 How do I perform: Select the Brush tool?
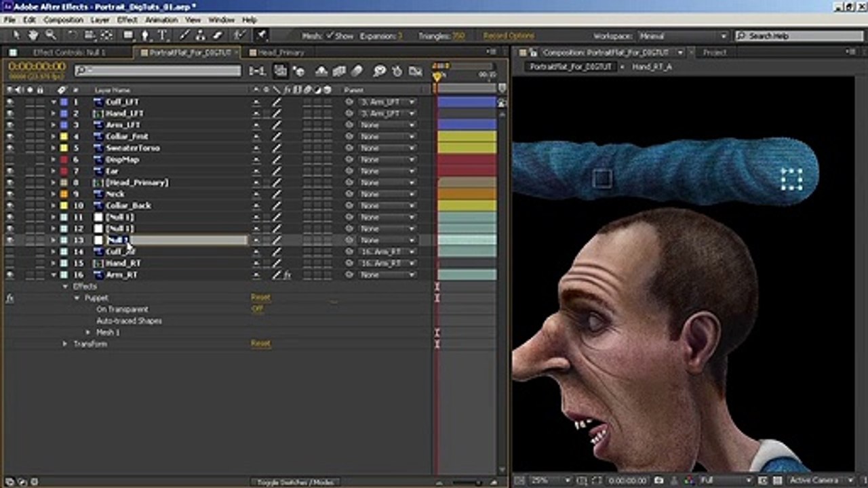click(184, 35)
